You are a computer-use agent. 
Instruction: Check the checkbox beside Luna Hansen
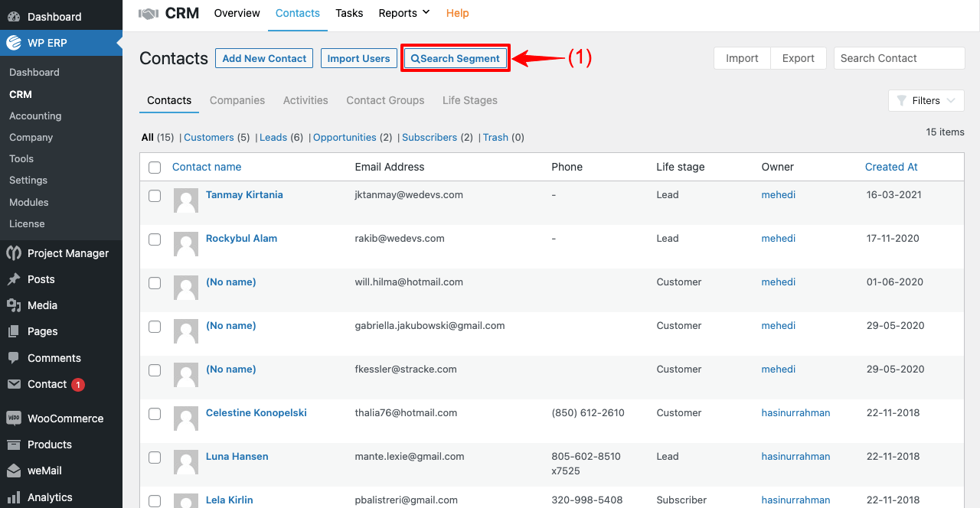click(155, 458)
